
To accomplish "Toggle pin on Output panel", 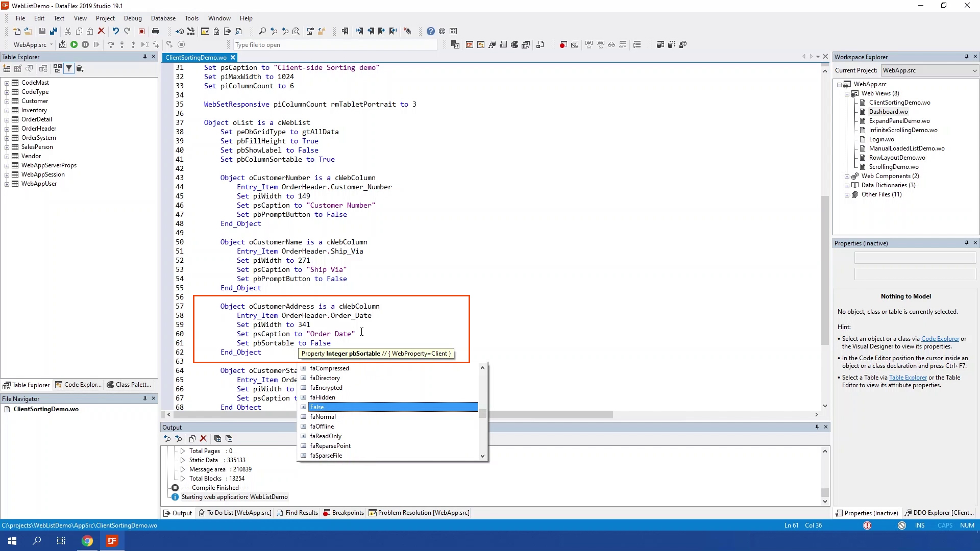I will [817, 427].
